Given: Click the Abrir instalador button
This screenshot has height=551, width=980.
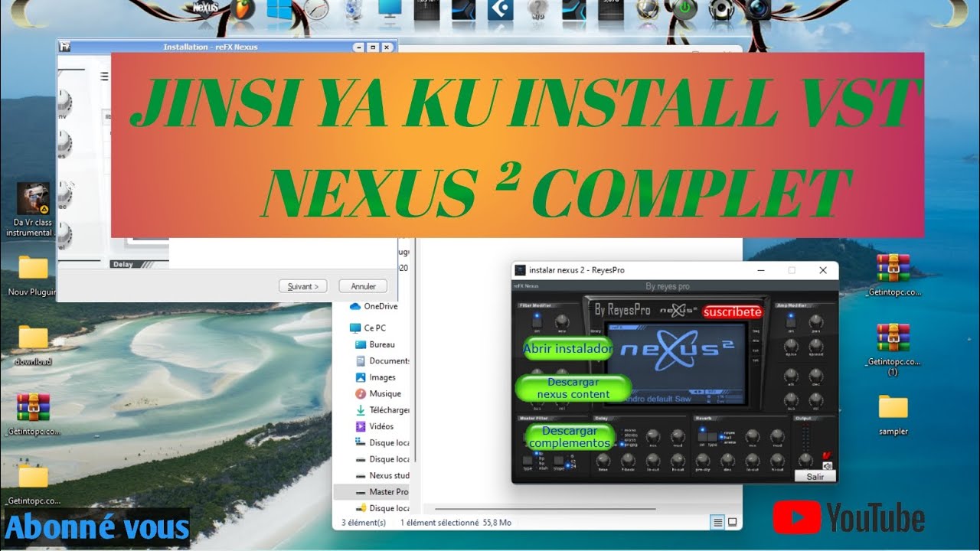Looking at the screenshot, I should click(x=568, y=349).
